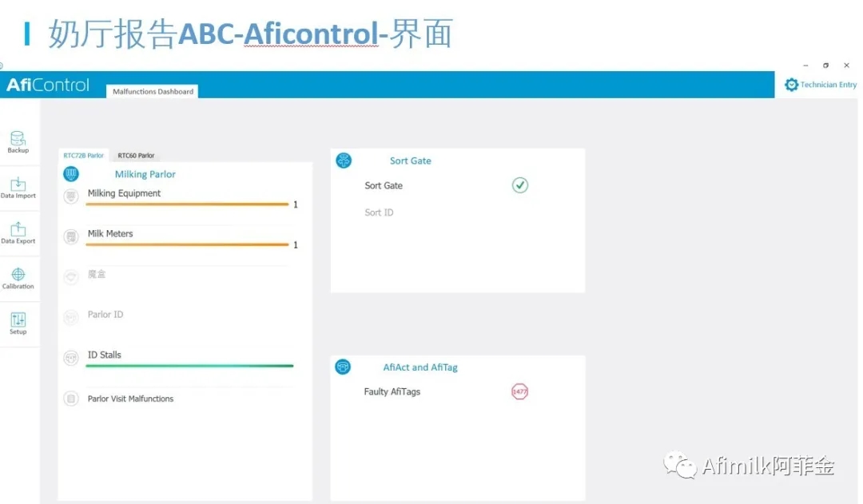
Task: Close the AfiControl window
Action: coord(846,65)
